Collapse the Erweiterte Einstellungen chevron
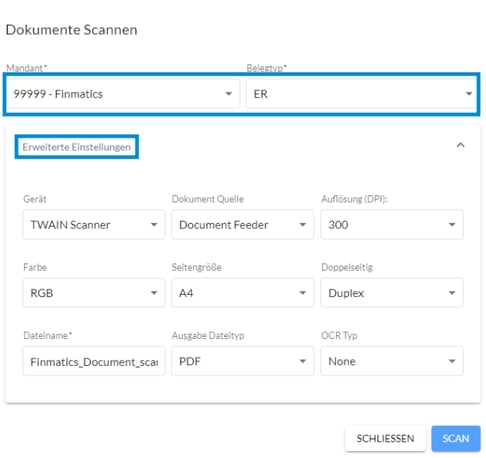Viewport: 486px width, 458px height. [460, 145]
